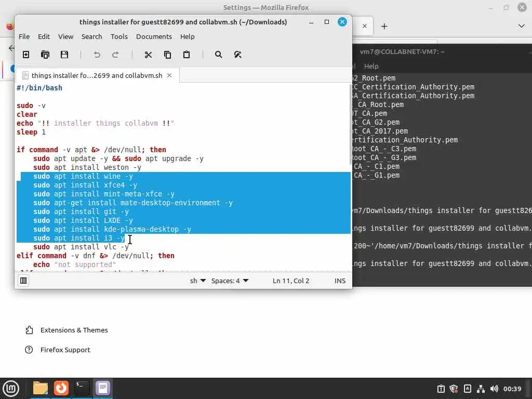Click the update manager shield tray icon
532x399 pixels.
(x=454, y=389)
